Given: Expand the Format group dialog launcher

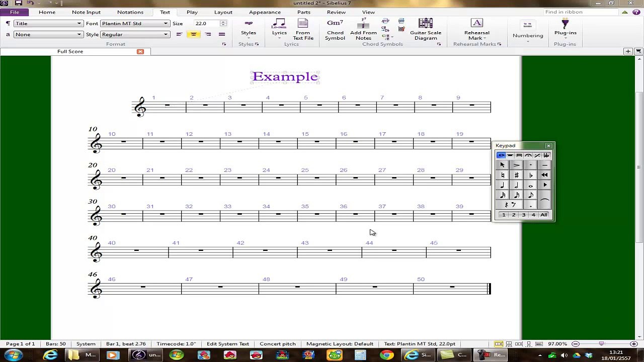Looking at the screenshot, I should coord(224,44).
